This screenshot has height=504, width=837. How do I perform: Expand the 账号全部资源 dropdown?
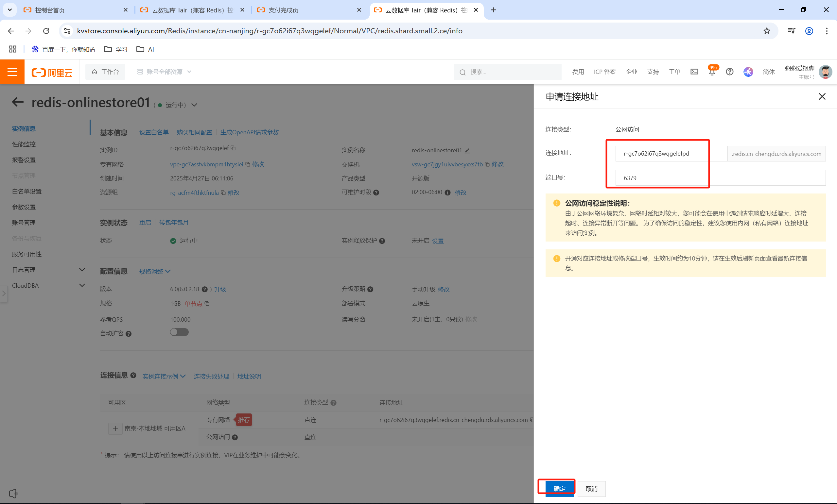(164, 72)
